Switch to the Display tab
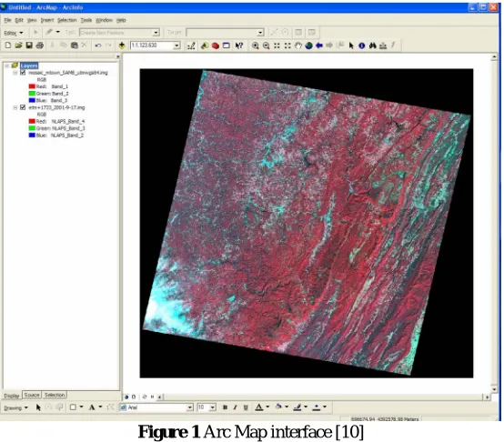This screenshot has width=504, height=442. pyautogui.click(x=12, y=396)
